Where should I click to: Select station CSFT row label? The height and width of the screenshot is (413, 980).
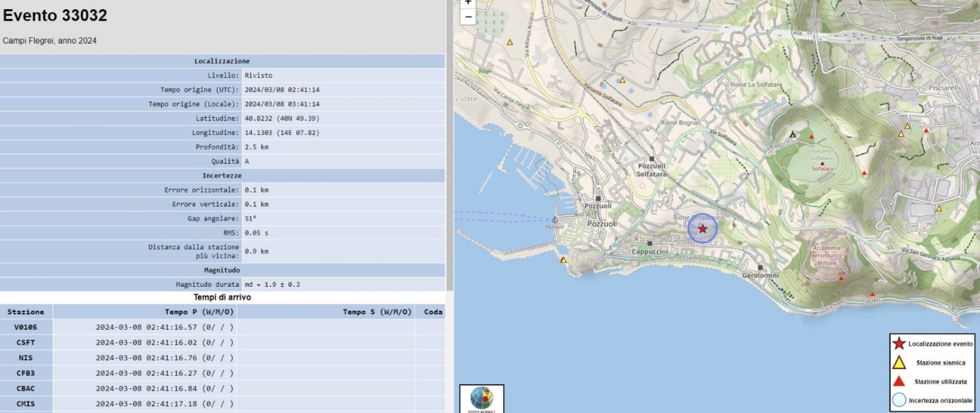tap(26, 342)
